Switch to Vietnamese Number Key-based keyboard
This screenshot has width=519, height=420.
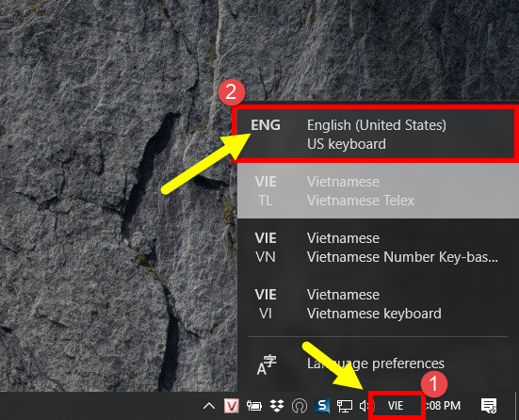coord(378,248)
